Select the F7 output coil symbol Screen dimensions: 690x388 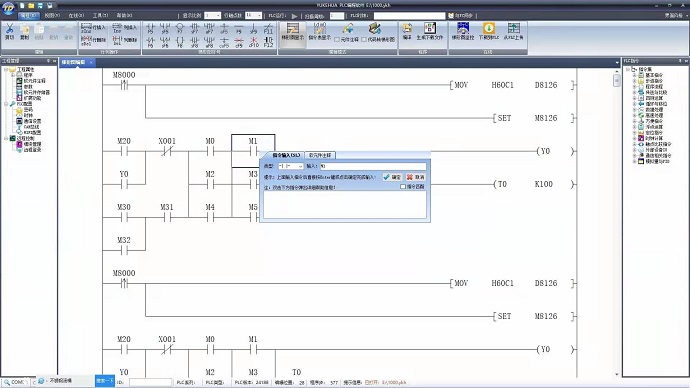coord(180,29)
